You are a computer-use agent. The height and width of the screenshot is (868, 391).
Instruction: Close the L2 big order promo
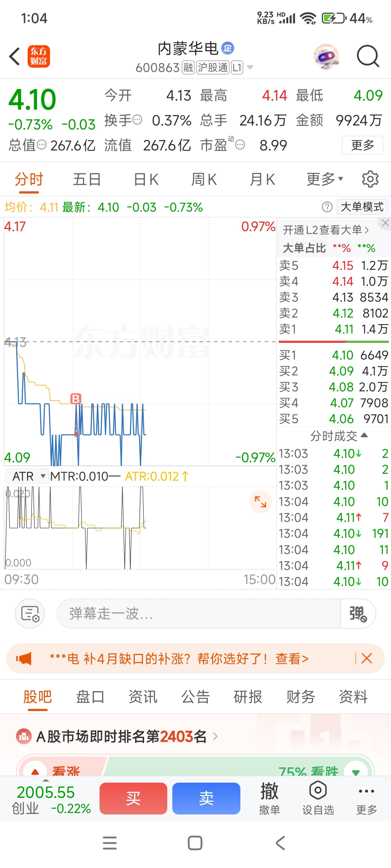click(x=386, y=223)
